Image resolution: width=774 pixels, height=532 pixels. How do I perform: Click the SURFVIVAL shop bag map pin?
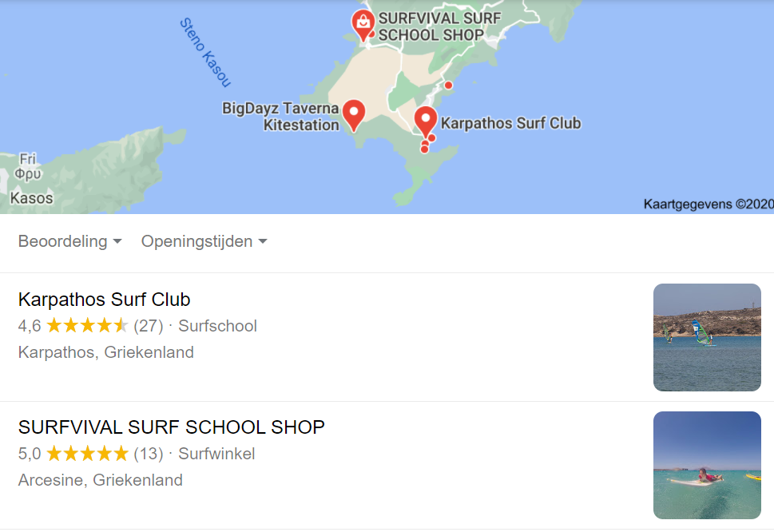pos(363,23)
